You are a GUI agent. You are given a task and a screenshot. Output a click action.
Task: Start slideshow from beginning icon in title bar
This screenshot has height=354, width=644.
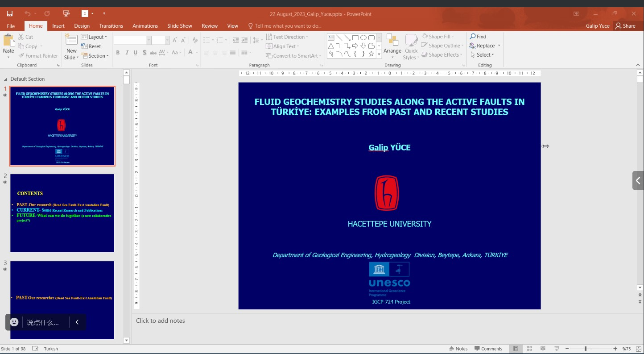tap(66, 14)
